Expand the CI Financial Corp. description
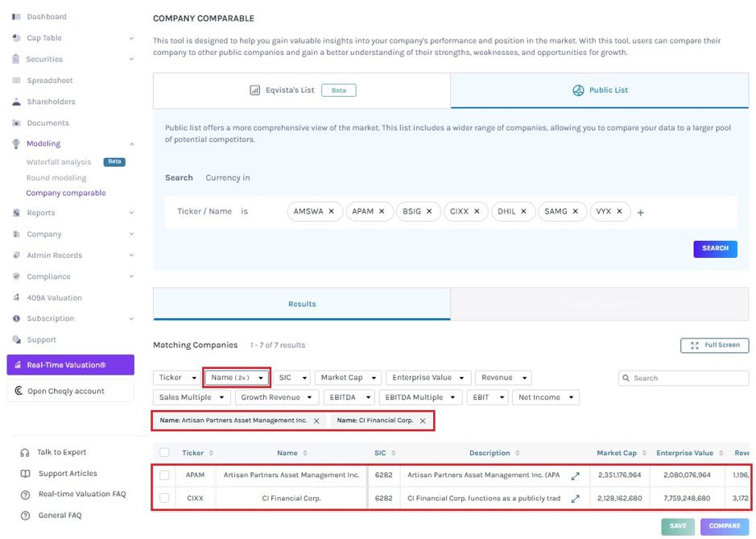 click(575, 499)
